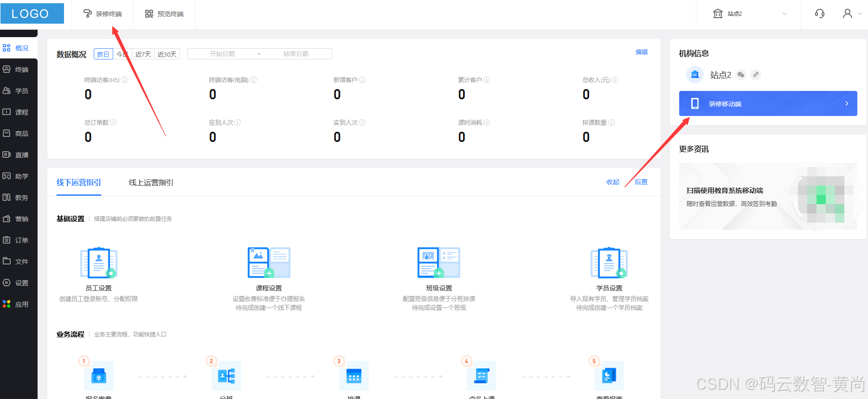Open 装修终端 in the top bar
Image resolution: width=868 pixels, height=399 pixels.
pos(103,14)
